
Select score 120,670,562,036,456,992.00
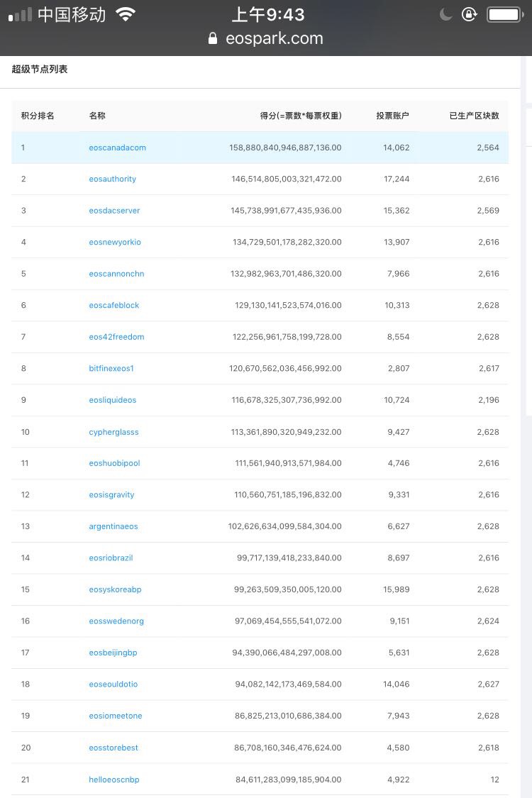click(x=285, y=368)
